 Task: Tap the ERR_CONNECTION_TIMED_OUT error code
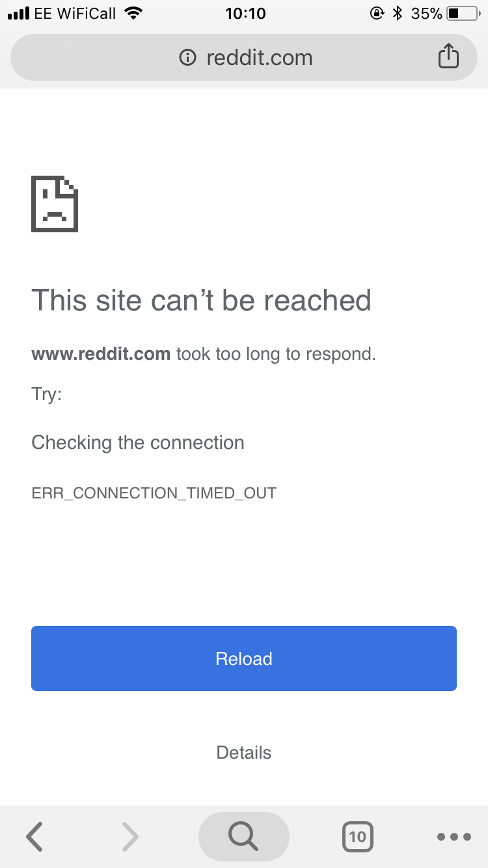[x=154, y=493]
